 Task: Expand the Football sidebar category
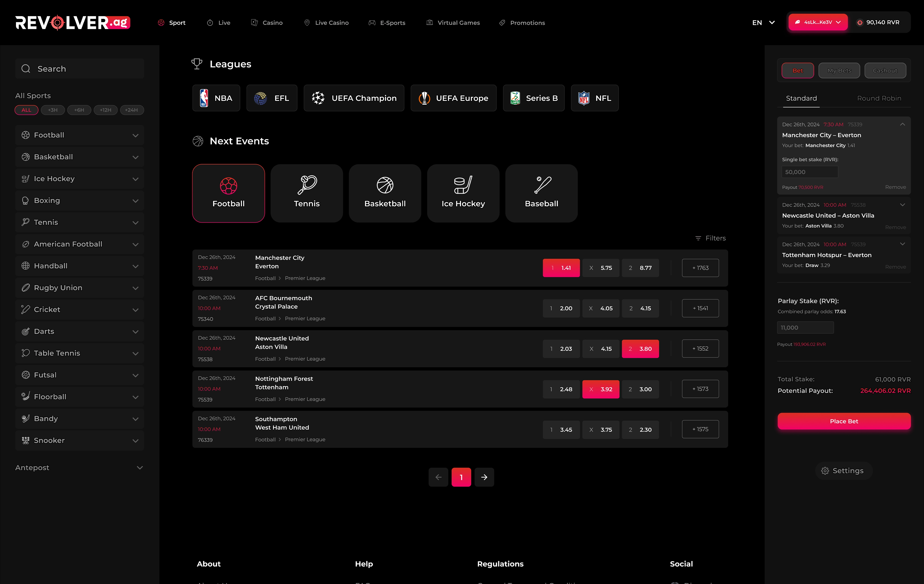[x=80, y=135]
